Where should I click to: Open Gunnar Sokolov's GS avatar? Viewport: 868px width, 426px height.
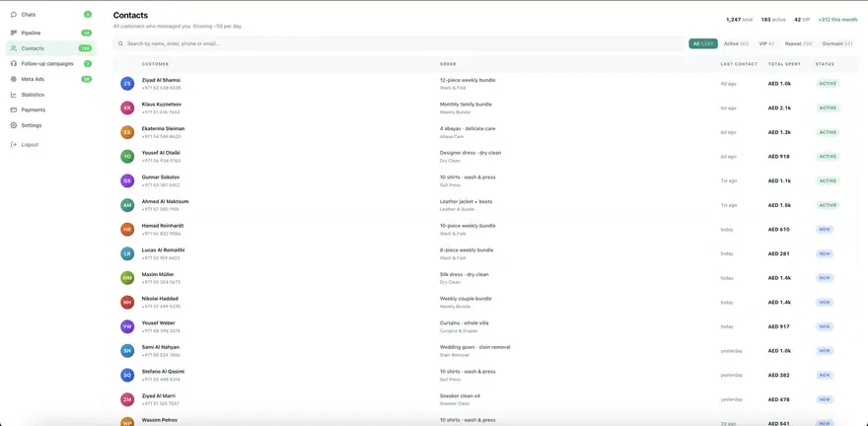pos(127,180)
